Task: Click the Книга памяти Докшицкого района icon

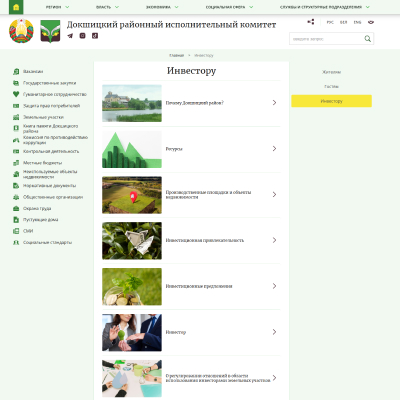Action: pos(16,128)
